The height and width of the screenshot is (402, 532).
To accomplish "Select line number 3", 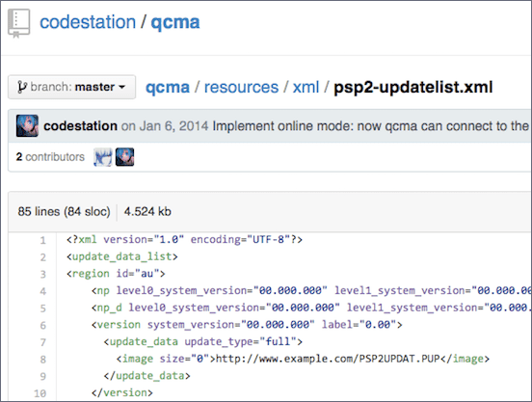I will pos(42,274).
